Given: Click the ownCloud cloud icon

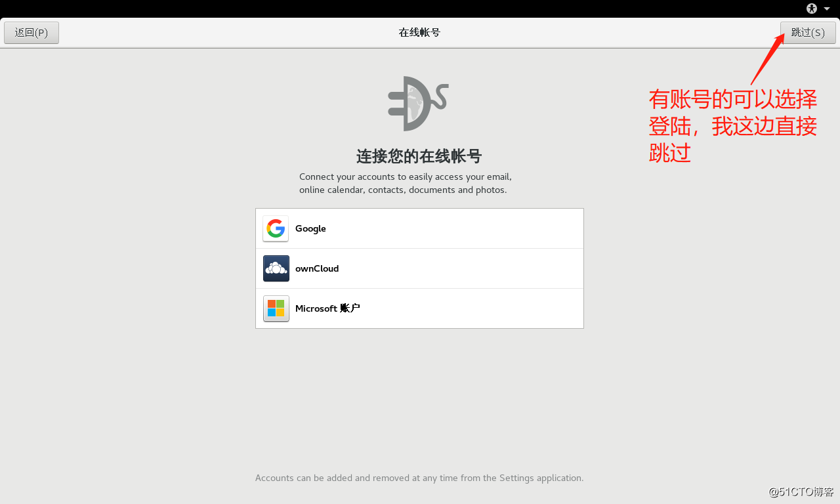Looking at the screenshot, I should coord(276,268).
